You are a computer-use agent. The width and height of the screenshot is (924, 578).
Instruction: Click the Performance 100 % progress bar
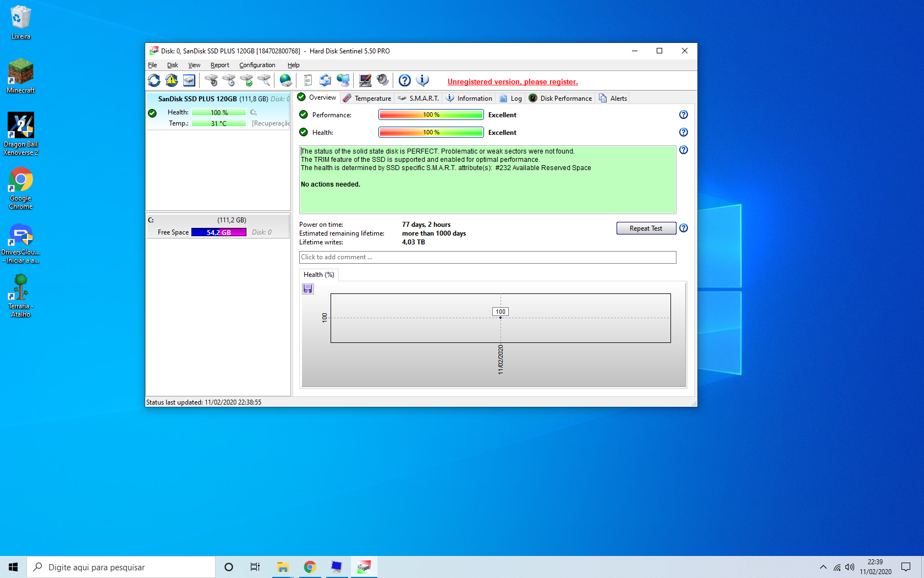[431, 114]
